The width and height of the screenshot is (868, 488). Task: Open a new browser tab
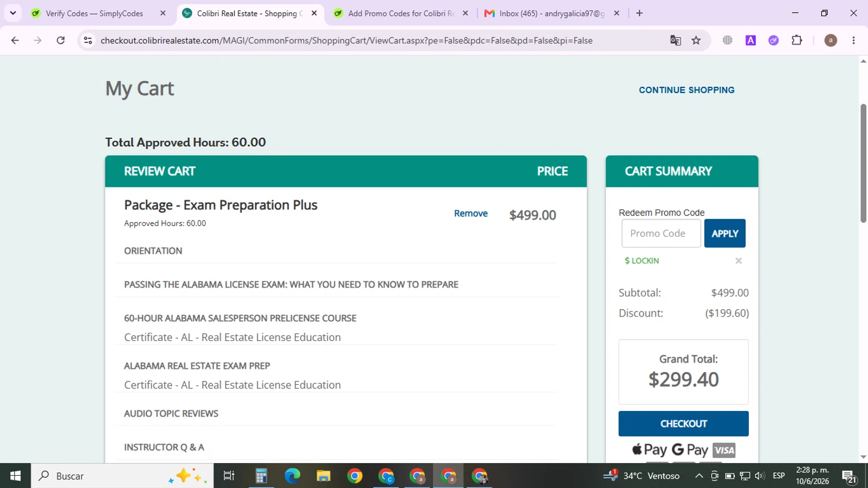click(639, 13)
